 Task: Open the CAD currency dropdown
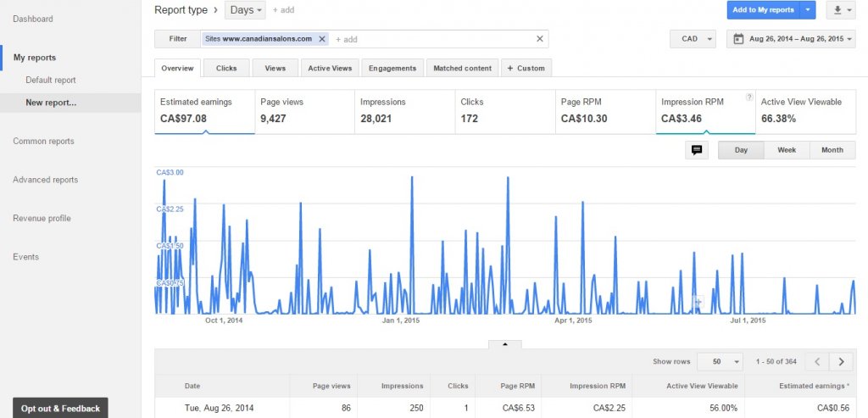(693, 39)
